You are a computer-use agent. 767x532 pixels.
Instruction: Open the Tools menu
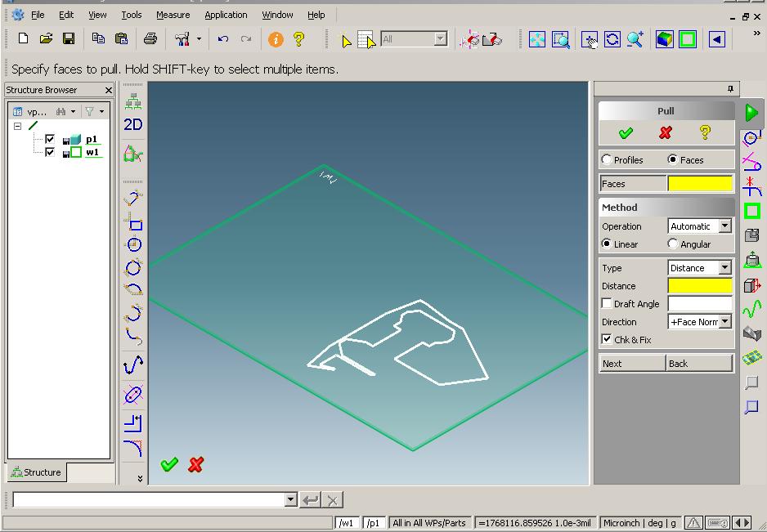[x=131, y=15]
